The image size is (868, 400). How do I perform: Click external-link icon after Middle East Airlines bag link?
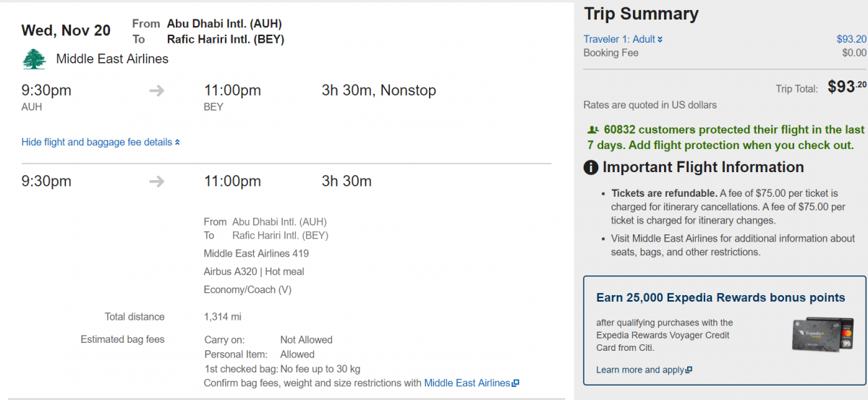click(x=516, y=383)
